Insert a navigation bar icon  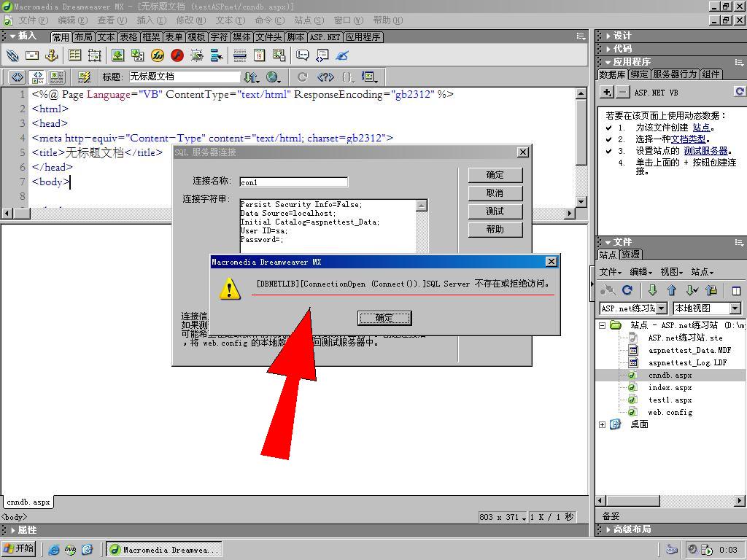coord(217,55)
